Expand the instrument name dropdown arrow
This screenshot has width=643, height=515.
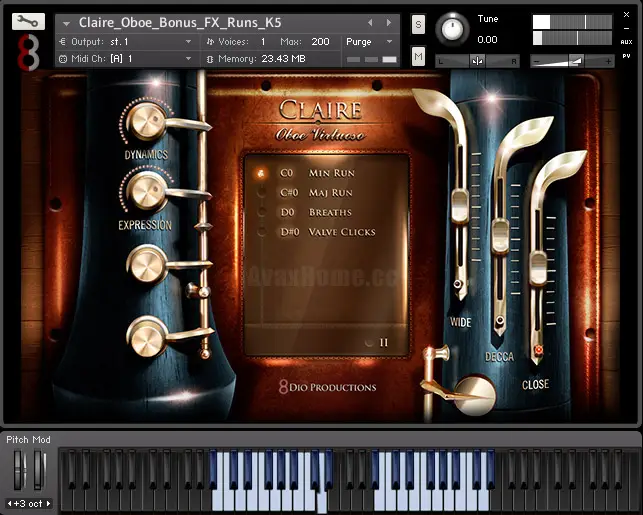tap(66, 24)
